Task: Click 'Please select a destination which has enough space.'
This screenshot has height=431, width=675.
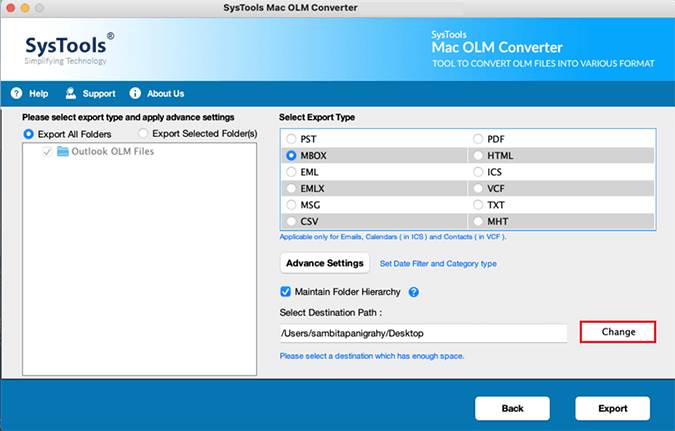Action: 372,356
